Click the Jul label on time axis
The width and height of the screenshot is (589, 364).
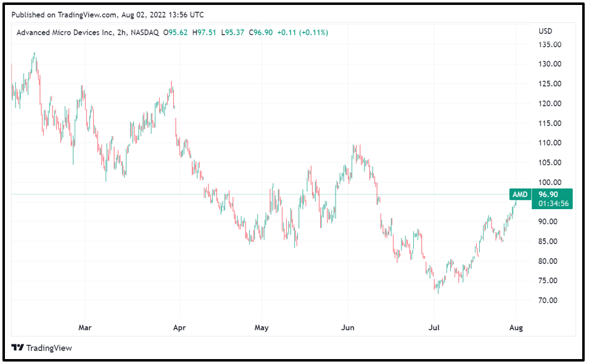(x=434, y=328)
